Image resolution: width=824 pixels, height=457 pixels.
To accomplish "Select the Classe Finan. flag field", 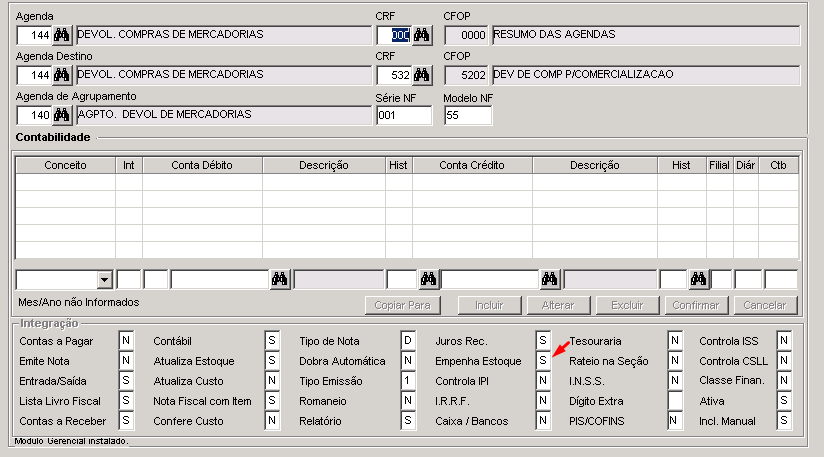I will tap(784, 380).
